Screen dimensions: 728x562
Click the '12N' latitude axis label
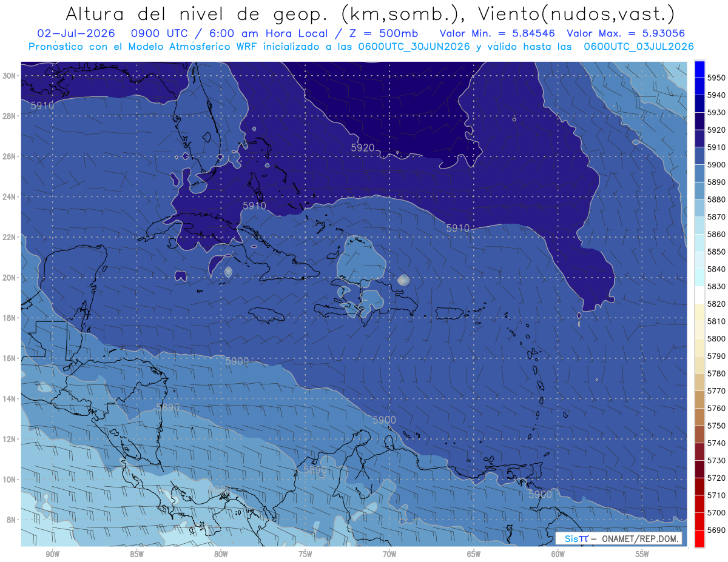click(x=10, y=439)
